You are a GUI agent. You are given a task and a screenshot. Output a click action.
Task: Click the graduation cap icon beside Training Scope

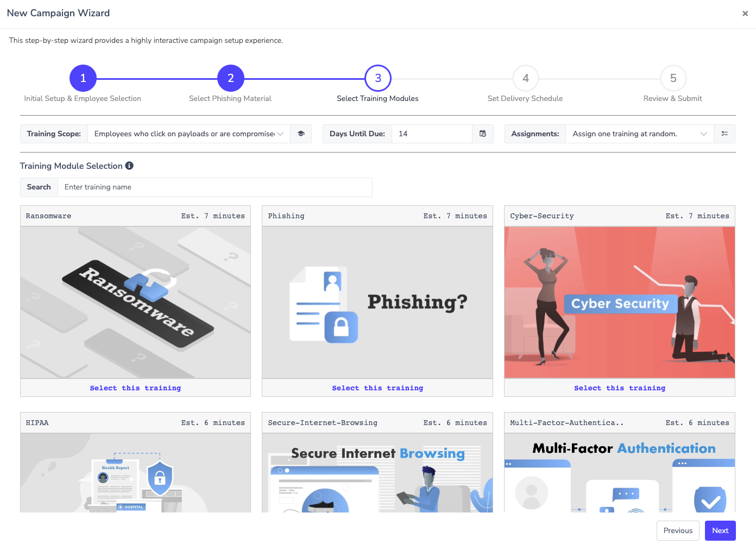301,134
